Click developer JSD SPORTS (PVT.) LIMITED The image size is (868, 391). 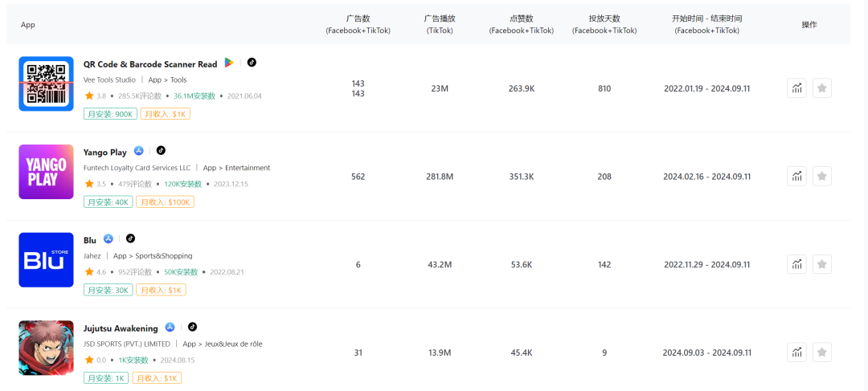click(127, 344)
